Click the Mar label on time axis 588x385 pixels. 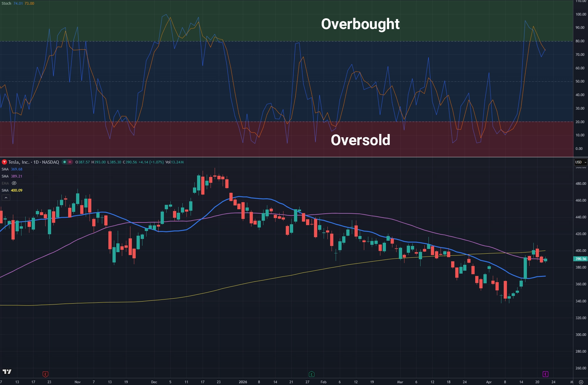click(x=400, y=382)
